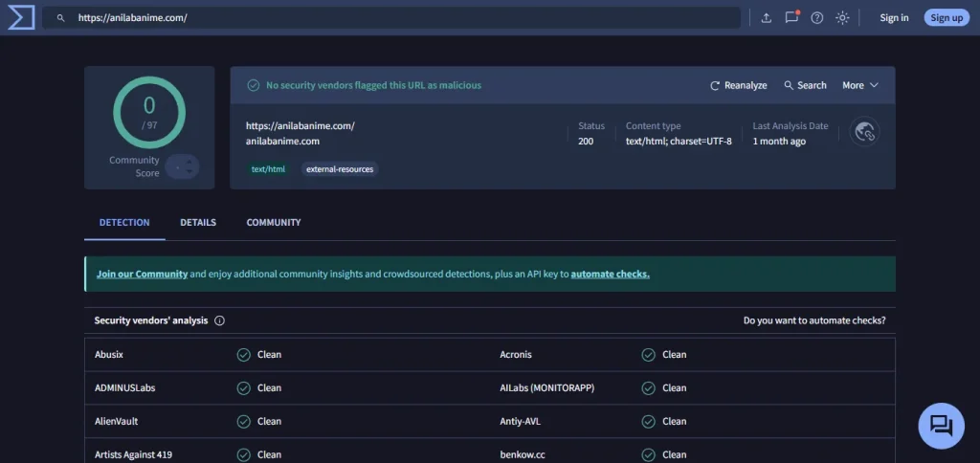Toggle light/dark theme sun icon
This screenshot has width=980, height=463.
click(842, 17)
